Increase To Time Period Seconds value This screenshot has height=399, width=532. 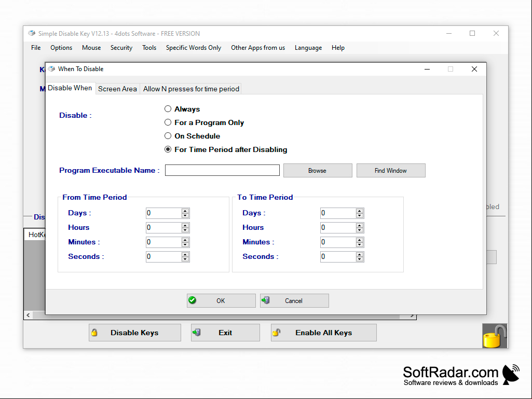[x=360, y=254]
